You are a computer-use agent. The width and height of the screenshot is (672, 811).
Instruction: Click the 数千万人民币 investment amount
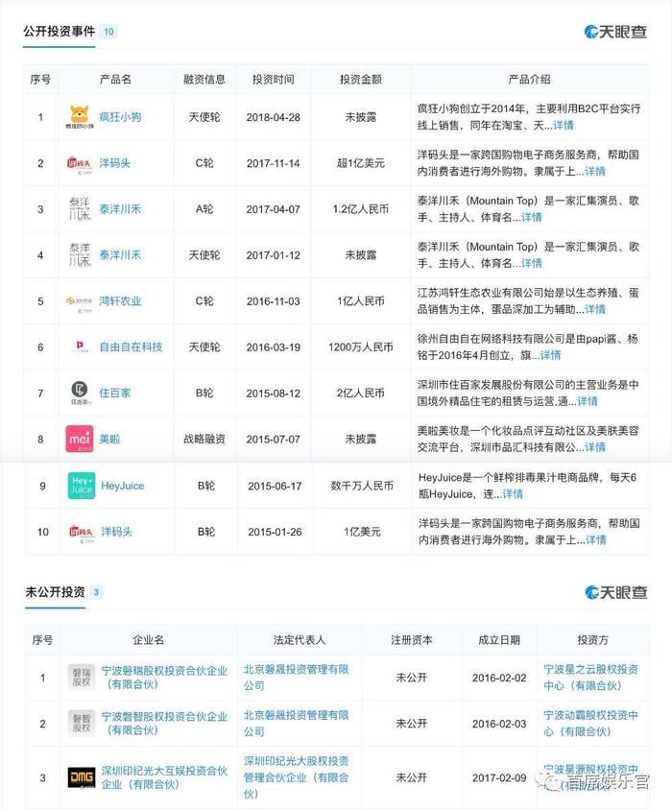click(x=362, y=486)
